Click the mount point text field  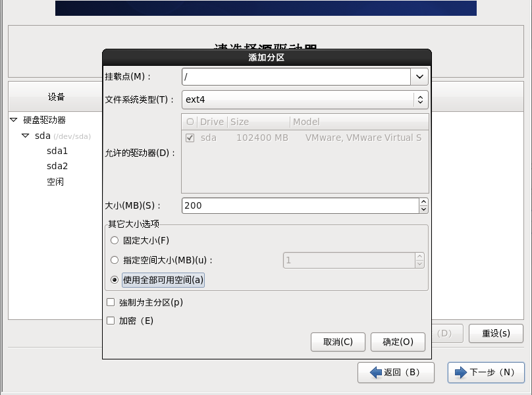click(x=296, y=76)
